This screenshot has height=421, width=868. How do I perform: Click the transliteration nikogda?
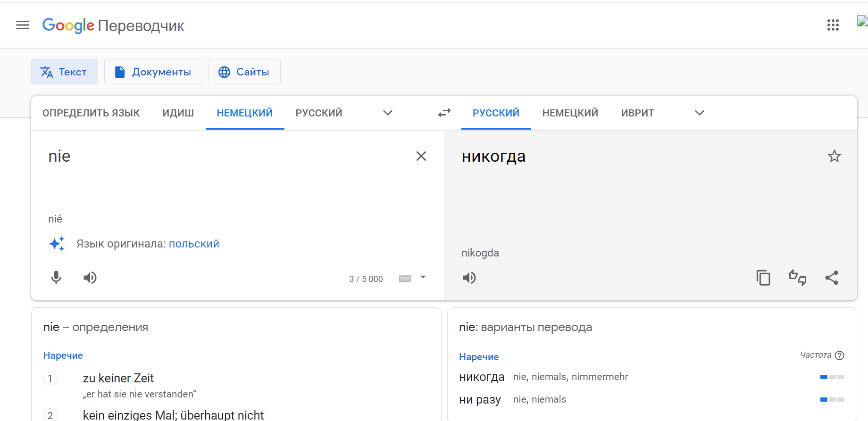(480, 253)
